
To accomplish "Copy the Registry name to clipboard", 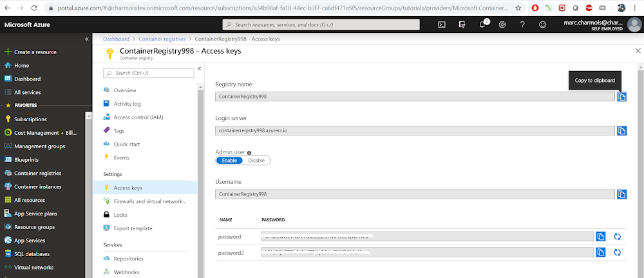I will [x=622, y=97].
